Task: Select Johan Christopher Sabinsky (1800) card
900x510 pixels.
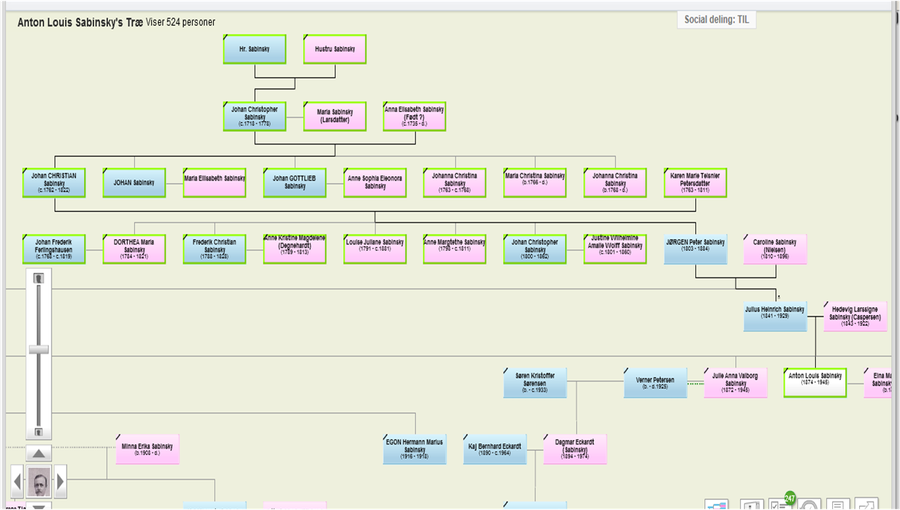Action: [535, 249]
